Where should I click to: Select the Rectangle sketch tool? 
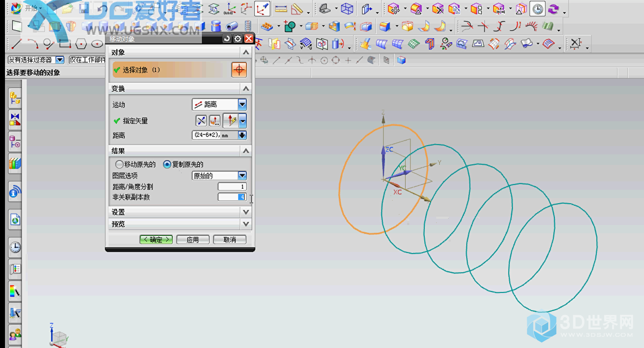65,44
